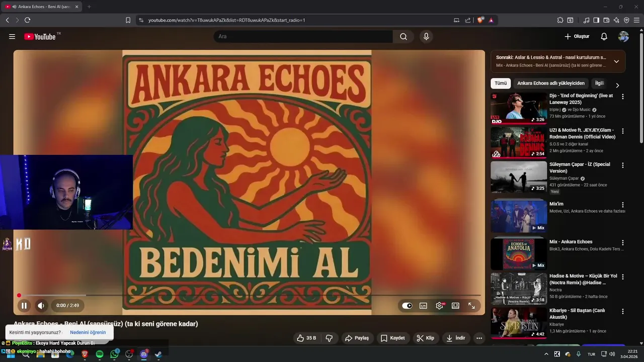Toggle subtitles in the video player
Image resolution: width=644 pixels, height=362 pixels.
pyautogui.click(x=424, y=306)
